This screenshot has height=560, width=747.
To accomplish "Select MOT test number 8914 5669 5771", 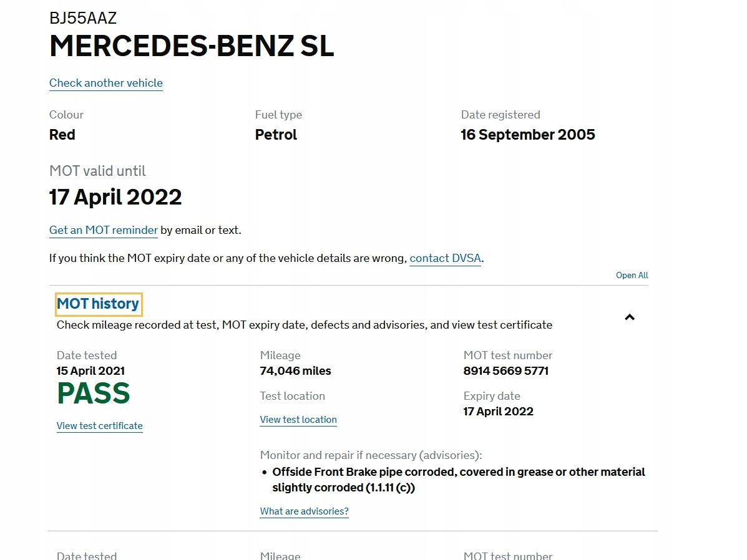I will point(506,371).
